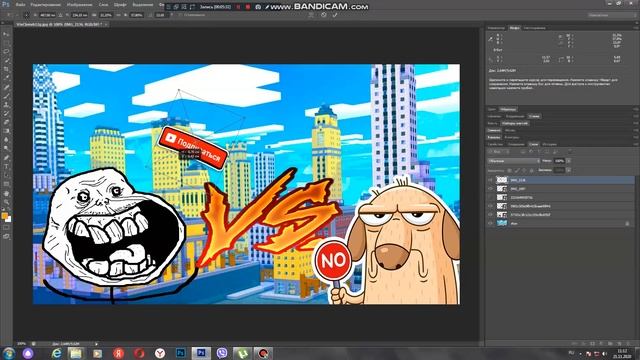The width and height of the screenshot is (640, 360).
Task: Cancel the transform in options bar
Action: pyautogui.click(x=324, y=15)
